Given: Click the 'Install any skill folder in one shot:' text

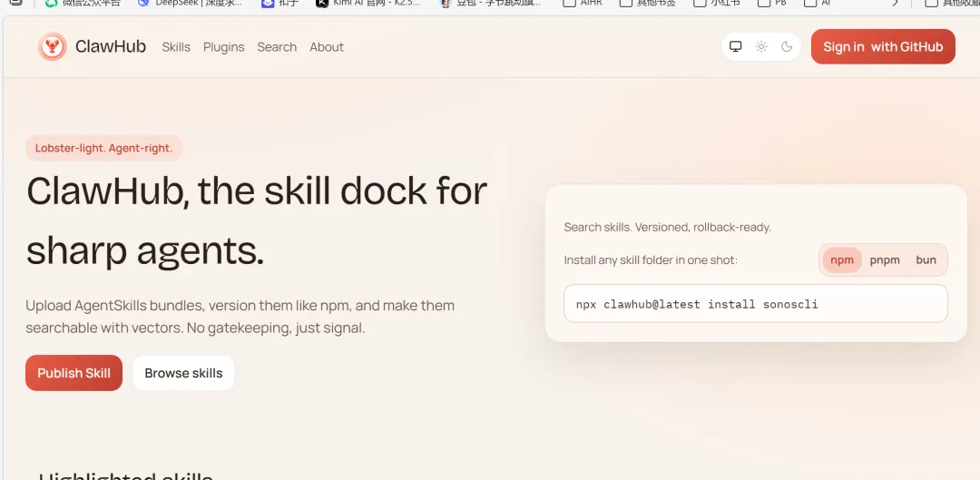Looking at the screenshot, I should pyautogui.click(x=651, y=260).
